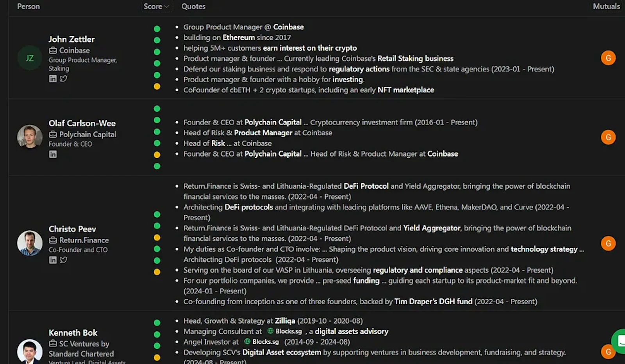Click the Quotes column header
Image resolution: width=625 pixels, height=364 pixels.
point(193,6)
